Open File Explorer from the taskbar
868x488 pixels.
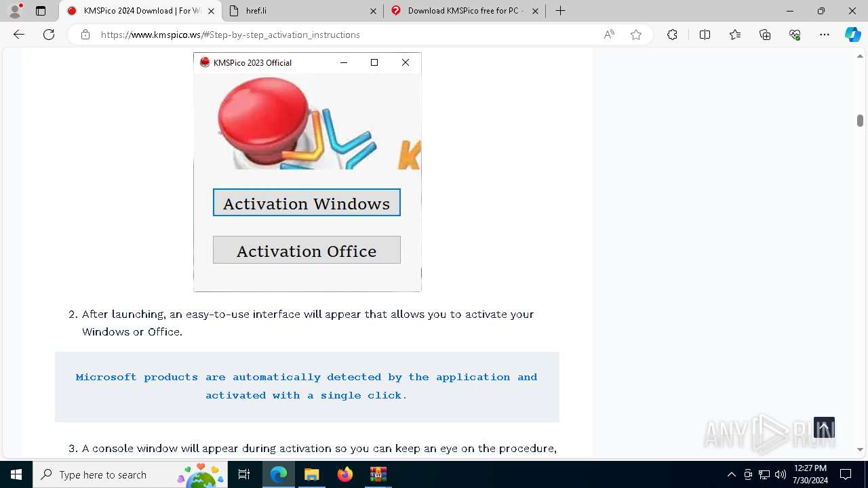[x=311, y=474]
